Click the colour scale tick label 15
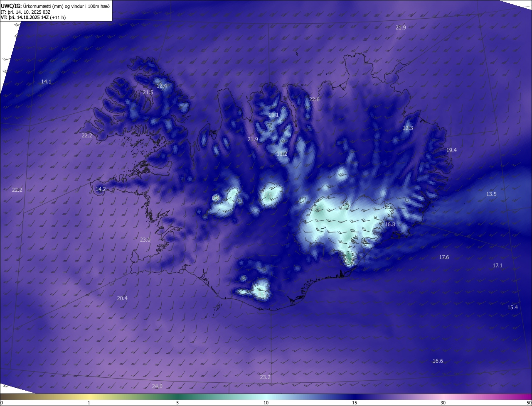The height and width of the screenshot is (406, 532). pyautogui.click(x=355, y=403)
